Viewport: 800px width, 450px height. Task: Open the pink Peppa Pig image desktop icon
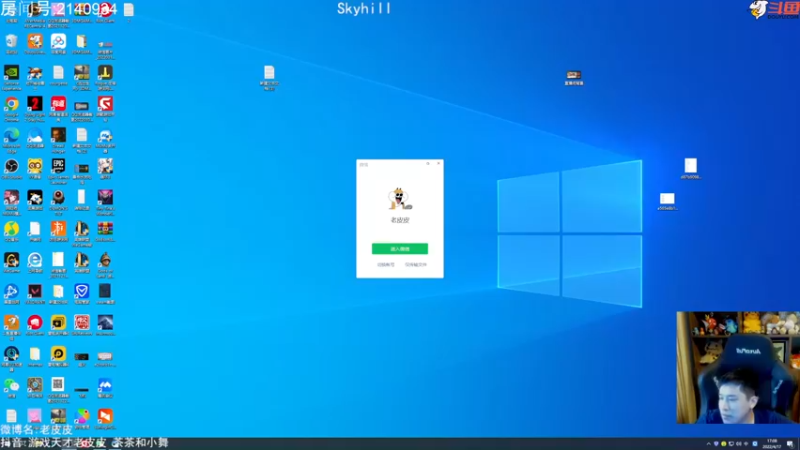click(x=35, y=416)
